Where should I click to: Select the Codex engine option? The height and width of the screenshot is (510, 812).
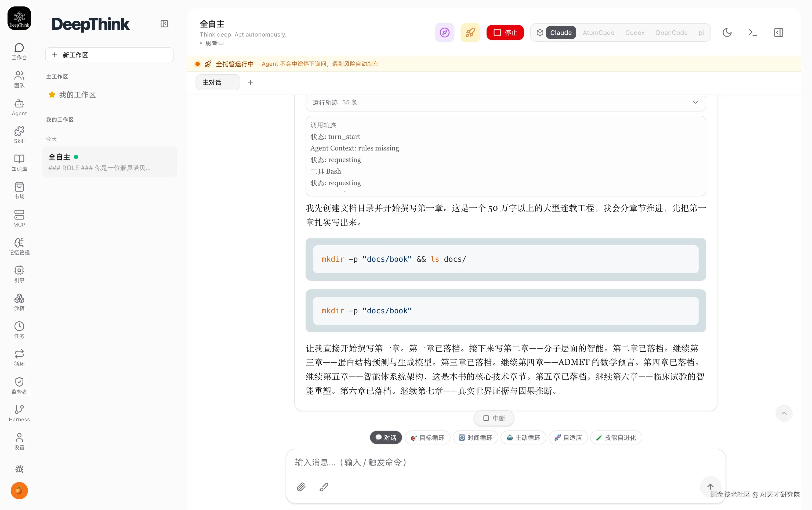[x=635, y=33]
